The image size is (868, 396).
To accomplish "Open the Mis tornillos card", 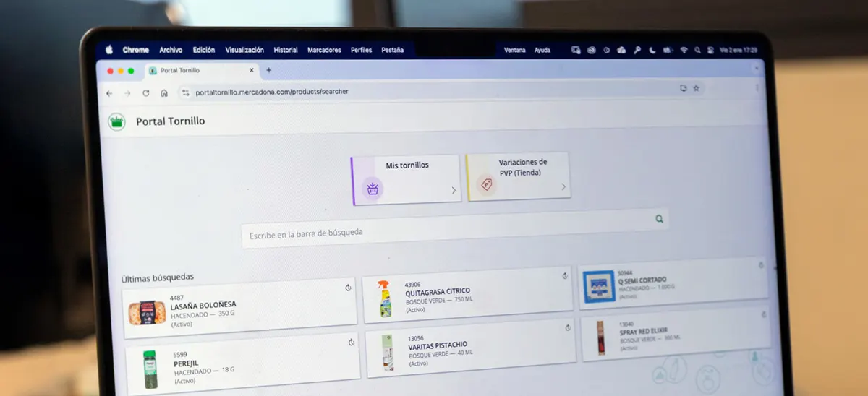I will click(x=407, y=178).
